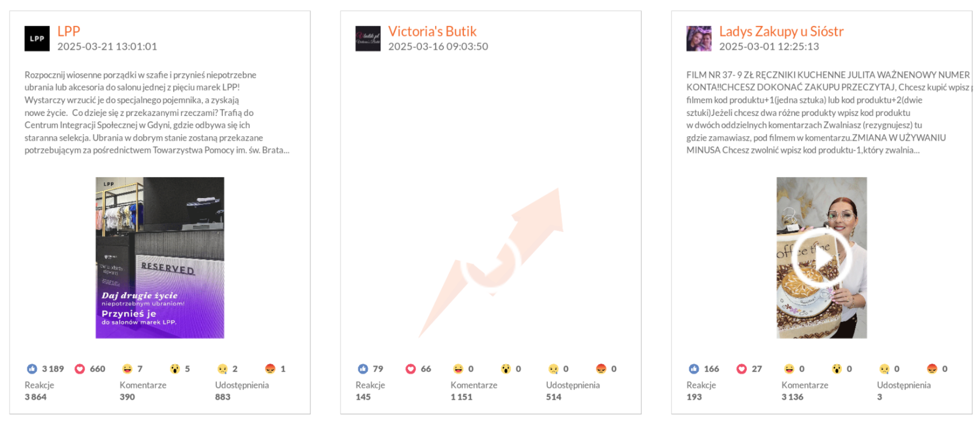Play the Ladys Zakupy video

821,258
